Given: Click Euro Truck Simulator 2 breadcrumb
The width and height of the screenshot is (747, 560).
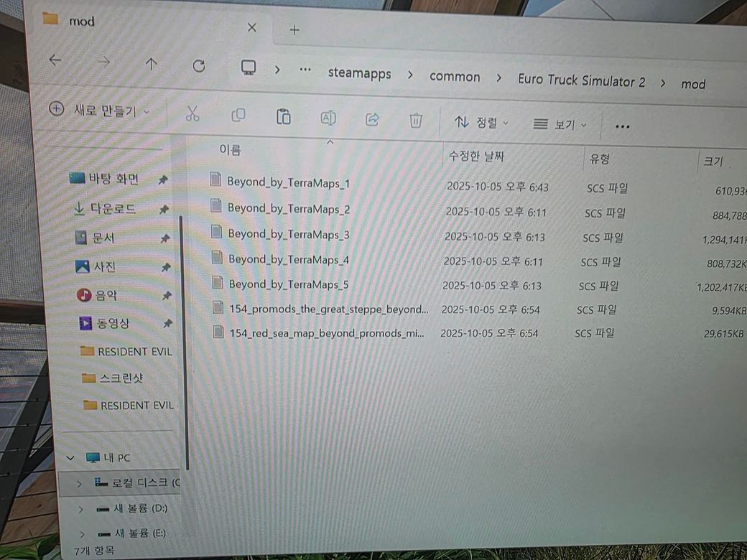Looking at the screenshot, I should [x=581, y=80].
